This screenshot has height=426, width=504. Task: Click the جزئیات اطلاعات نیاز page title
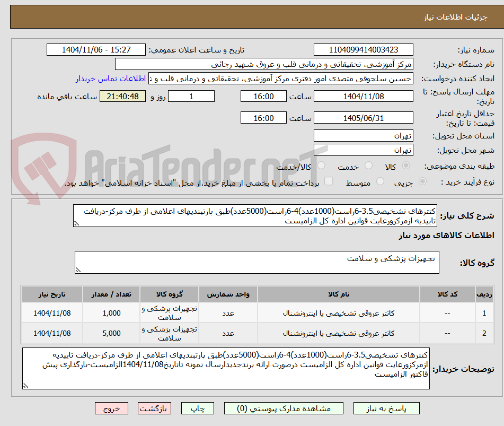click(x=455, y=17)
